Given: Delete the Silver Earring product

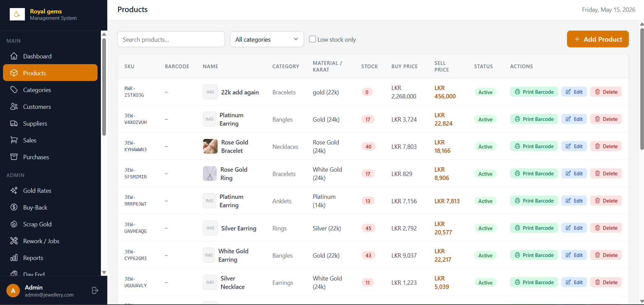Looking at the screenshot, I should 606,228.
